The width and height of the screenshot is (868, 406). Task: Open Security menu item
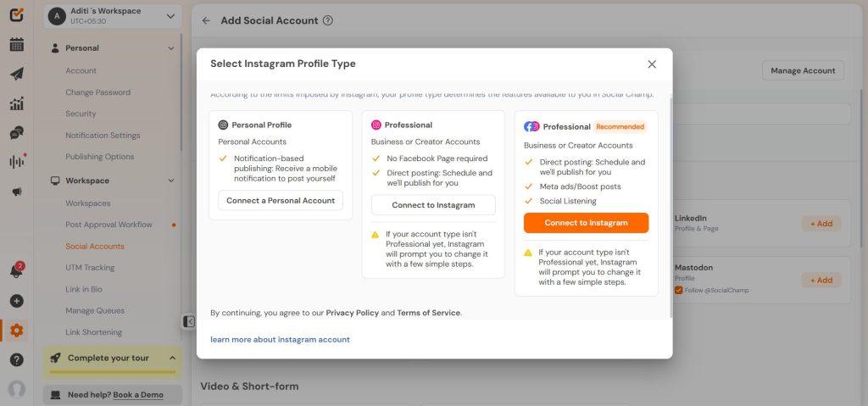click(81, 114)
